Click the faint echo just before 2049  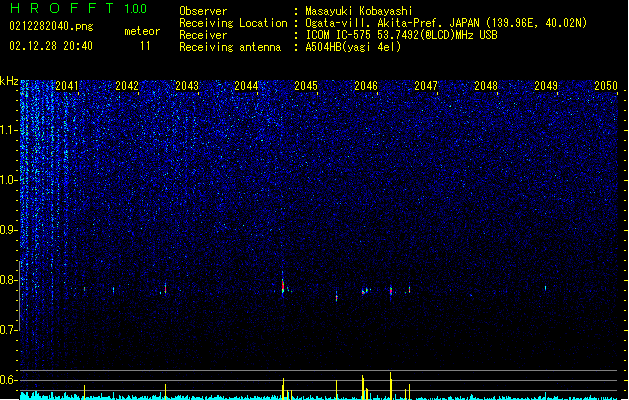click(x=545, y=288)
